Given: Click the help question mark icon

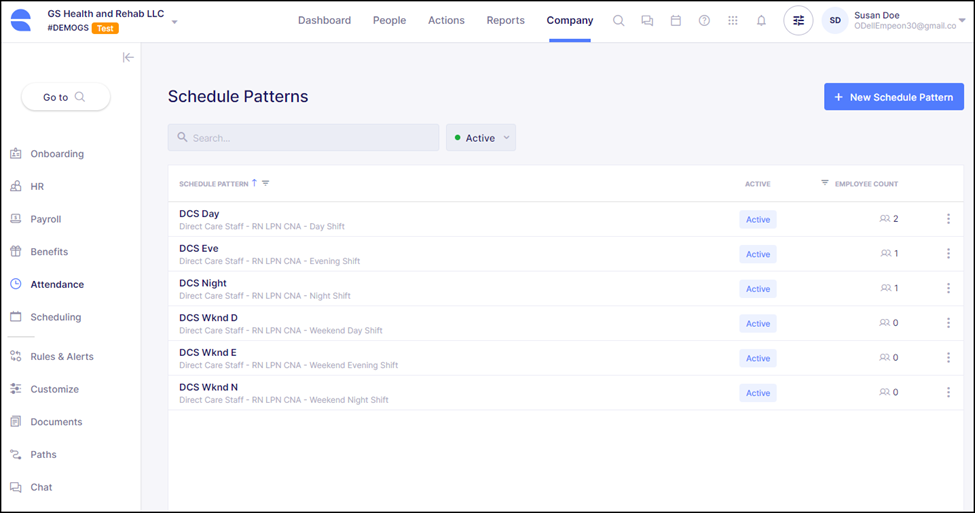Looking at the screenshot, I should (704, 21).
